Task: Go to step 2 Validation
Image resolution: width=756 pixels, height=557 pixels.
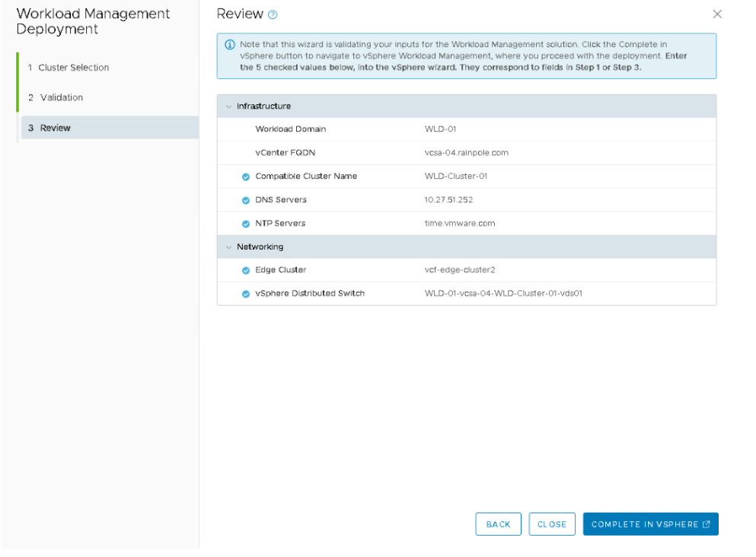Action: pyautogui.click(x=56, y=97)
